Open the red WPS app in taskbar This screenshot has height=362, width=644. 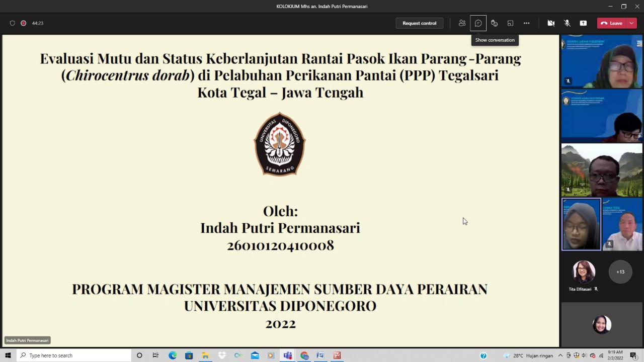click(x=337, y=355)
